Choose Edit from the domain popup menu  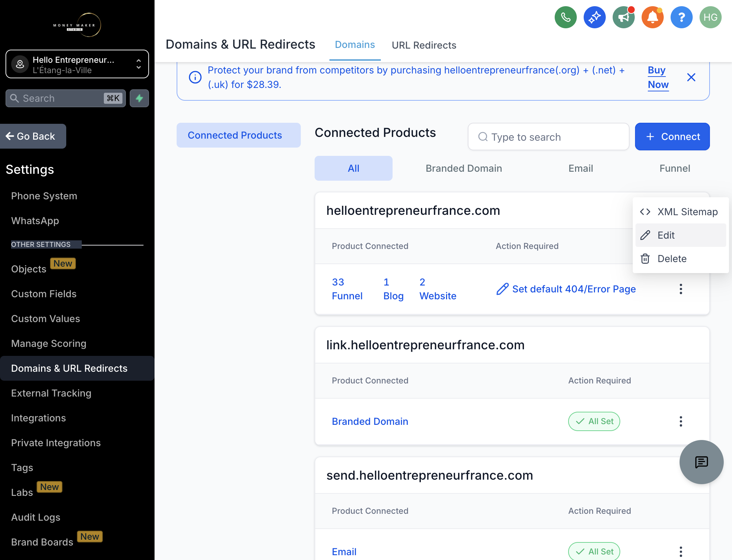tap(681, 235)
